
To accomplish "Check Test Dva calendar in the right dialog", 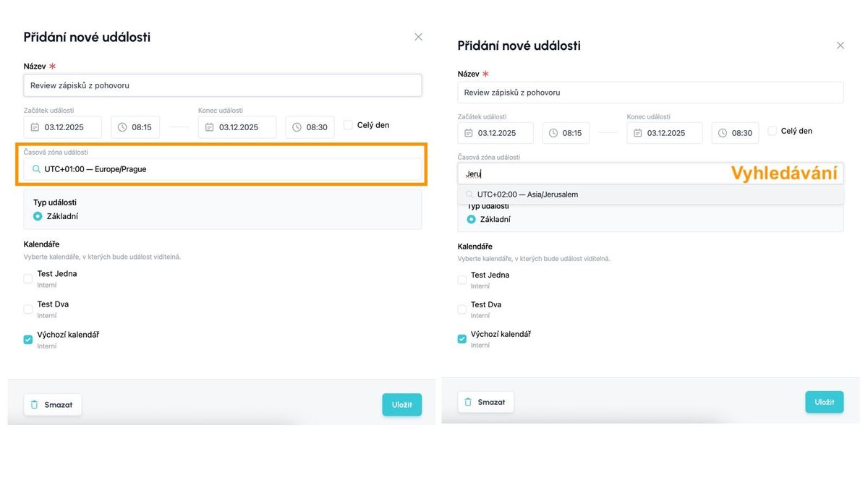I will [x=462, y=309].
